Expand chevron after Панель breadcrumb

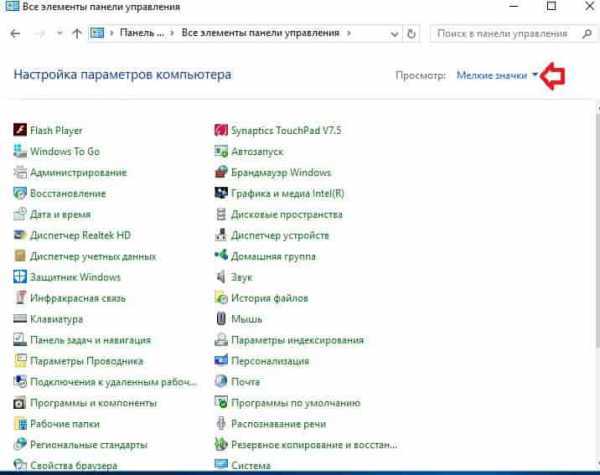172,33
